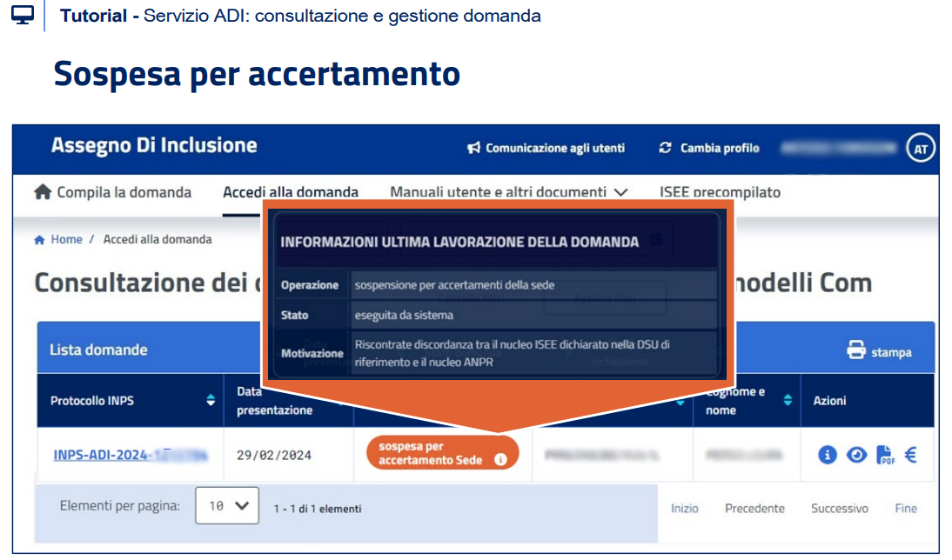The image size is (952, 560).
Task: Click the printer icon for stampa
Action: pos(856,350)
